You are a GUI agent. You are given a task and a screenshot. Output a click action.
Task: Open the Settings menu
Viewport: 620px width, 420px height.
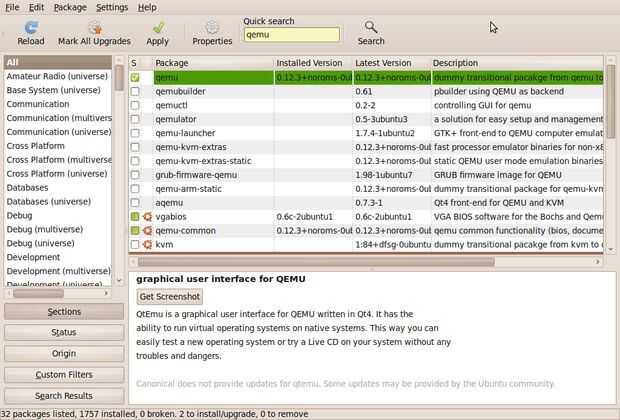click(112, 7)
